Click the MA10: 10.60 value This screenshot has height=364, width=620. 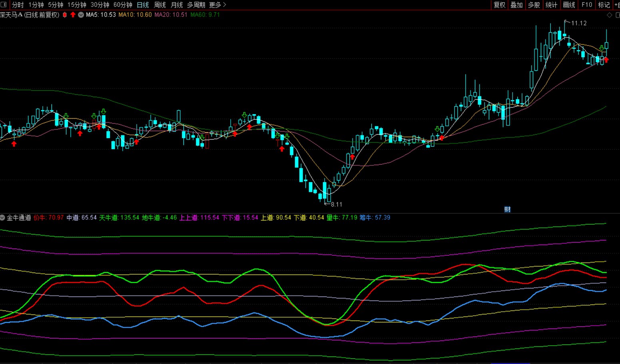click(135, 15)
